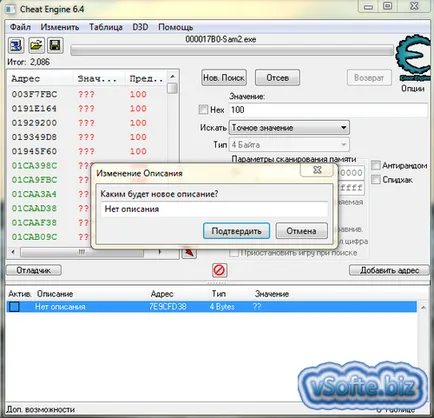Open the Файл menu
Image resolution: width=434 pixels, height=418 pixels.
20,27
